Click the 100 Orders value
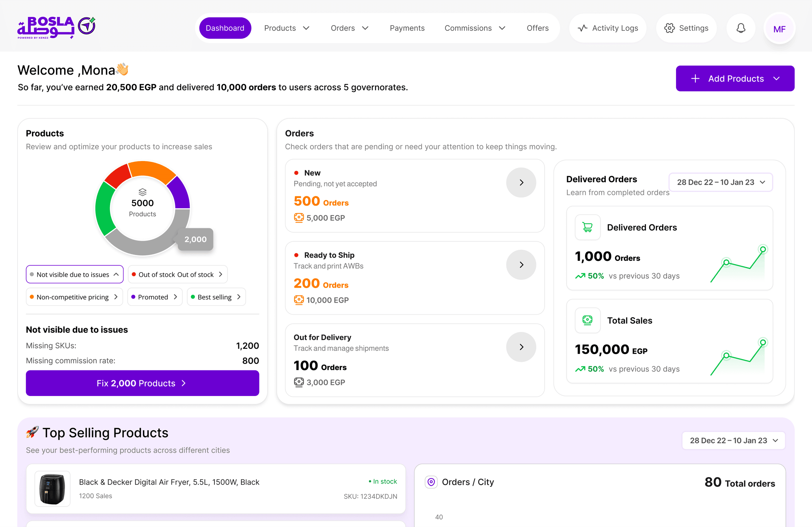The width and height of the screenshot is (812, 527). point(320,366)
